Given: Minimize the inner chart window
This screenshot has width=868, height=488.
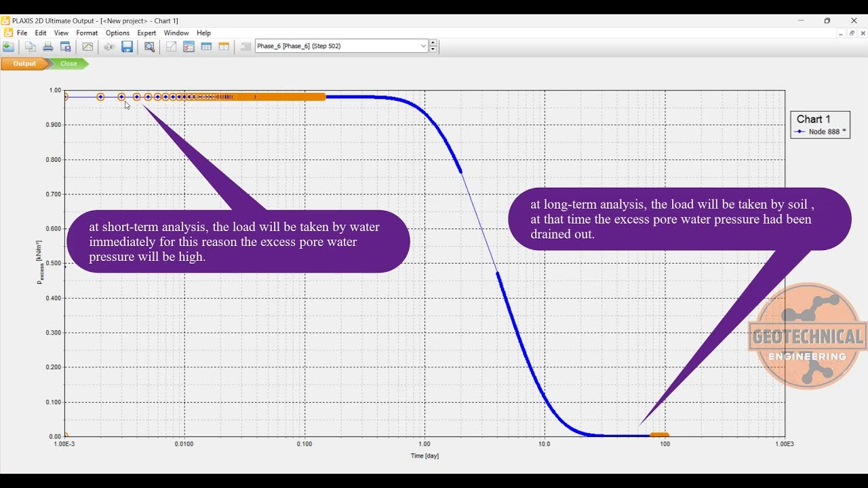Looking at the screenshot, I should pos(841,33).
